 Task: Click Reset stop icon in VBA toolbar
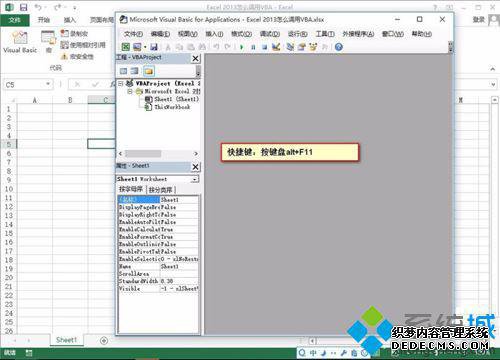[x=264, y=47]
